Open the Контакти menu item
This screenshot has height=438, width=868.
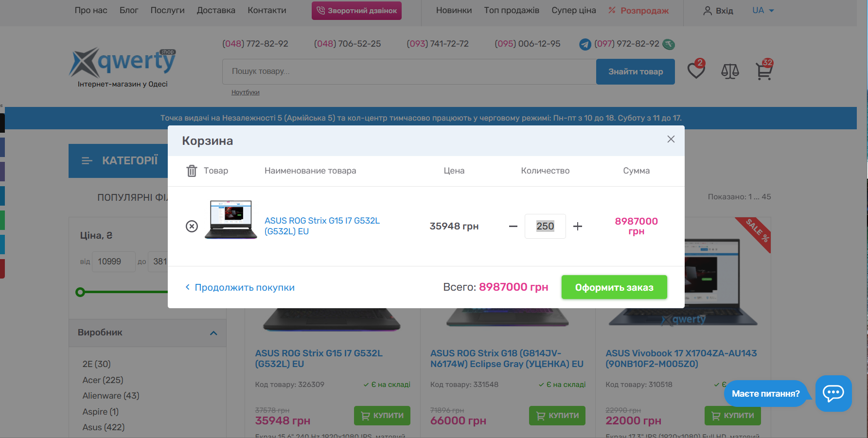(267, 10)
